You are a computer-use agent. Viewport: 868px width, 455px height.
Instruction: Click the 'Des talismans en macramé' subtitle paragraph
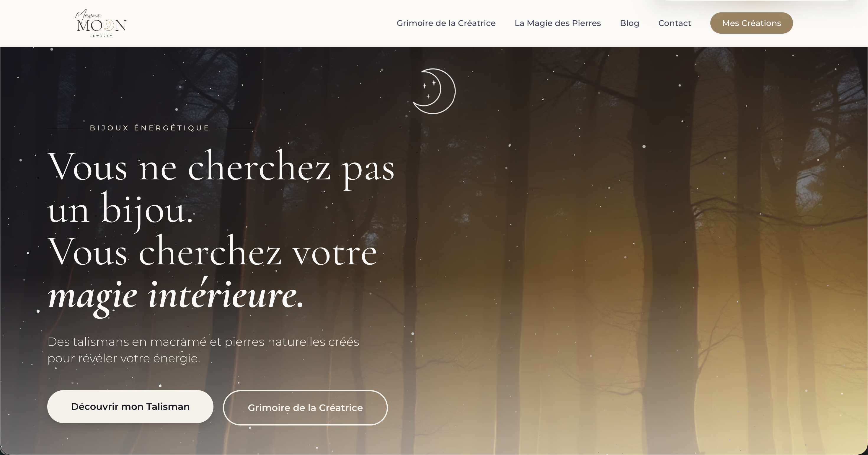pos(203,350)
